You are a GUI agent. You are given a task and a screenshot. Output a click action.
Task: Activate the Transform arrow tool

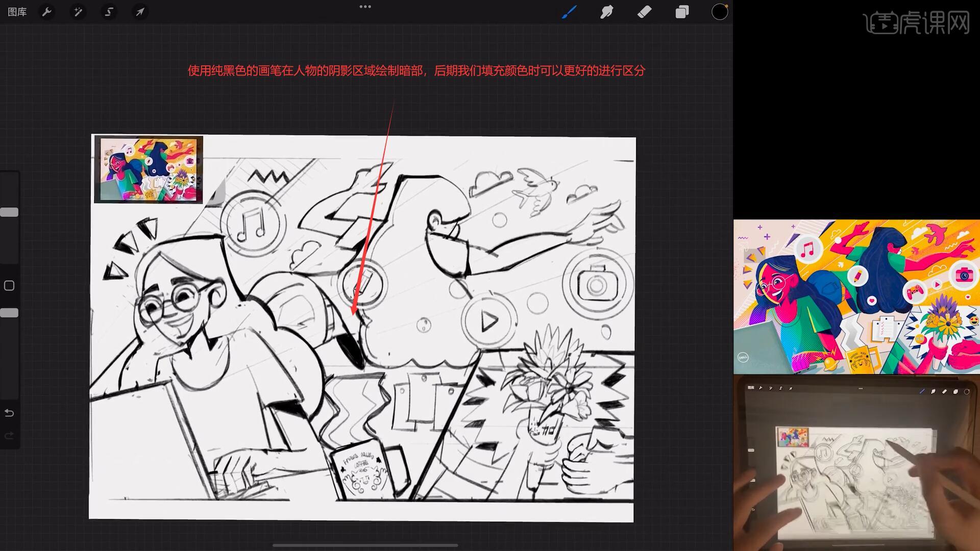pyautogui.click(x=140, y=12)
